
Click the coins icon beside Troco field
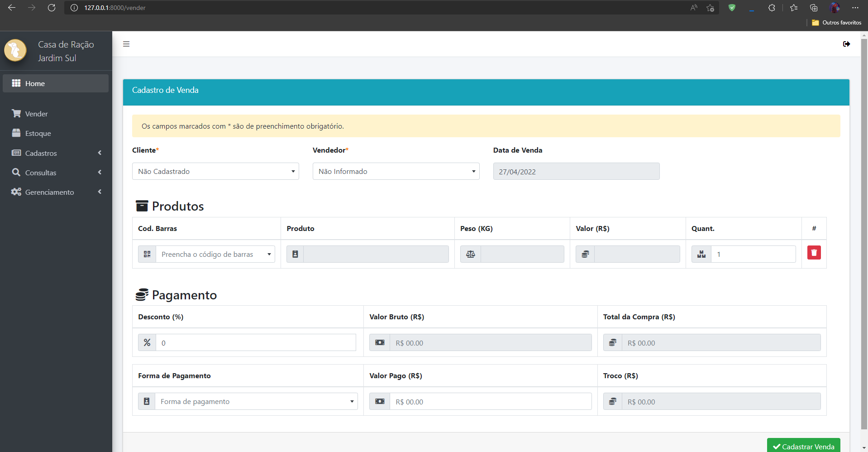click(613, 401)
